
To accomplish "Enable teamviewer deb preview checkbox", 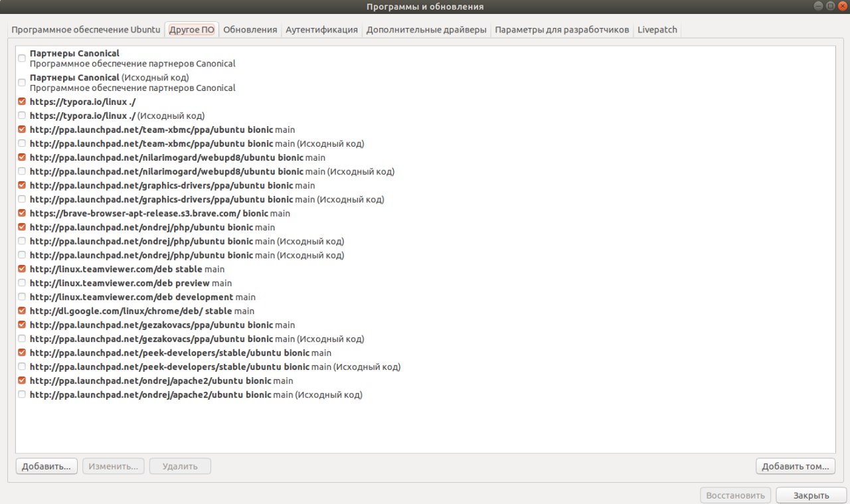I will point(22,283).
